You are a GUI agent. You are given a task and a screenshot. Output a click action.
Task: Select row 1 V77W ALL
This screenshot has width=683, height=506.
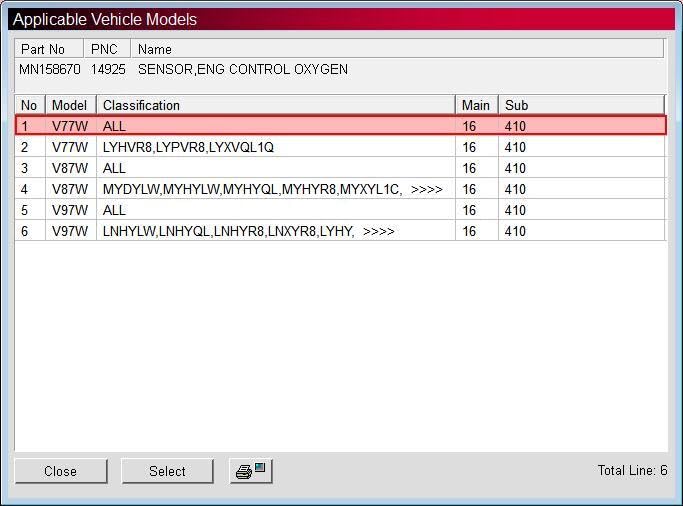pyautogui.click(x=340, y=126)
